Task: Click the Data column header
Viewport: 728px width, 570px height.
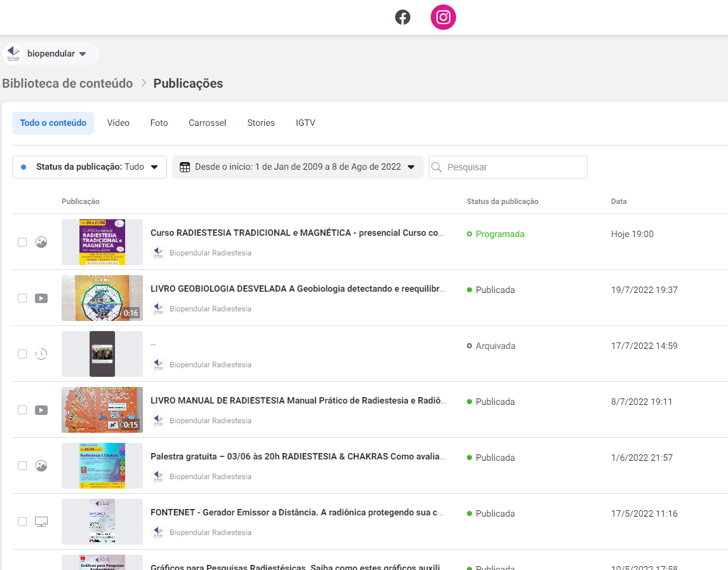Action: click(619, 201)
